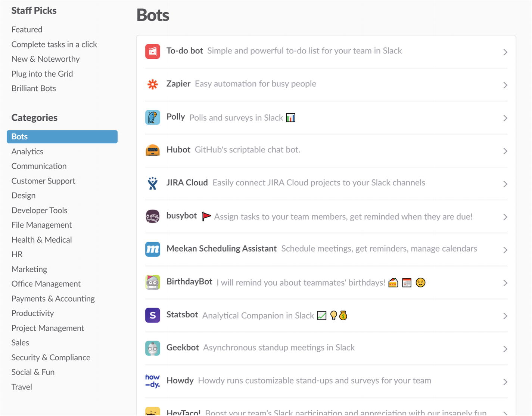Screen dimensions: 532x416
Task: Open the Statsbot app name
Action: (x=182, y=314)
